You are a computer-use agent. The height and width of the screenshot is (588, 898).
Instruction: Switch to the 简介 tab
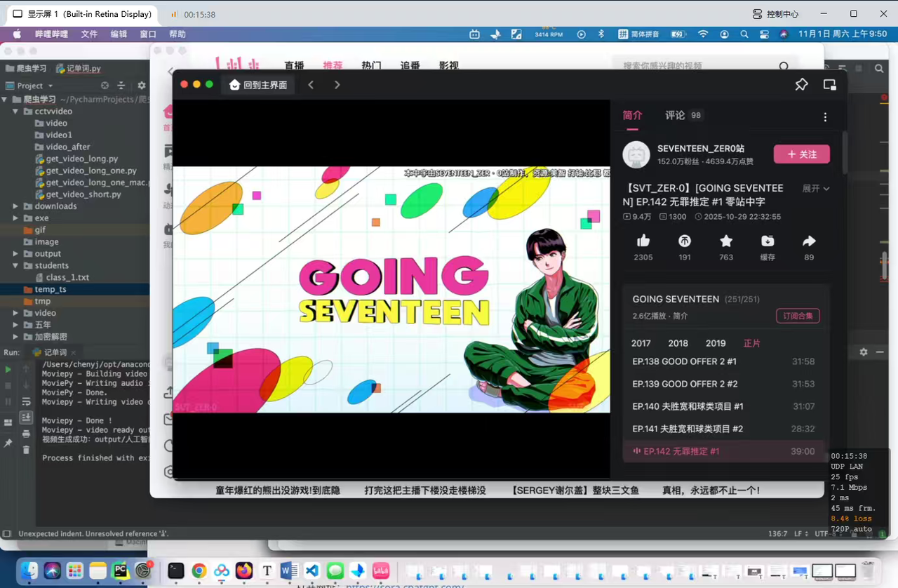[x=633, y=116]
